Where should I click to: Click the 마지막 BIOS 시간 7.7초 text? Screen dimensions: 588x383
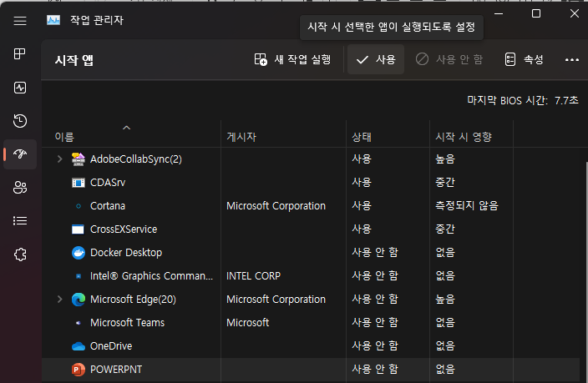coord(523,100)
